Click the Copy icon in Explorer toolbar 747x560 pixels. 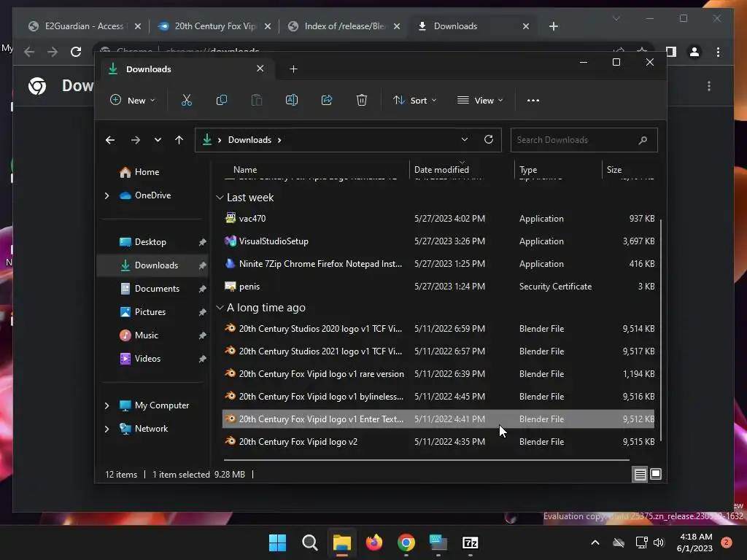(x=222, y=100)
